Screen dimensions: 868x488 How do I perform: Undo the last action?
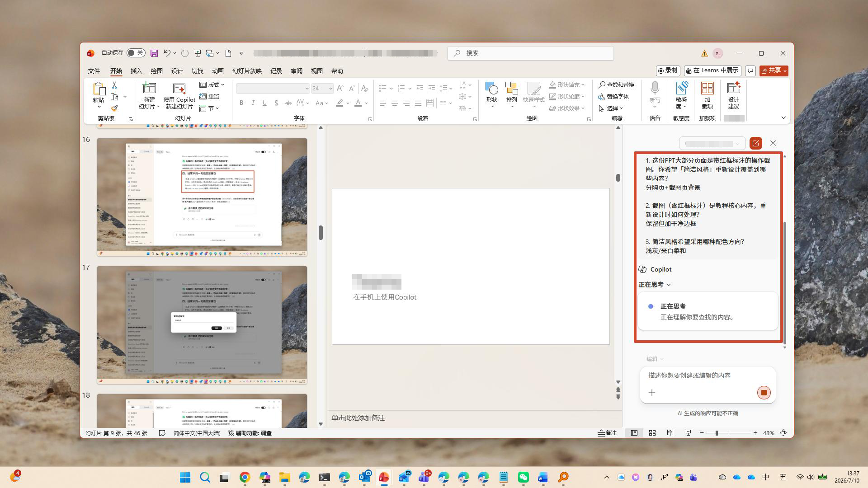pos(167,53)
